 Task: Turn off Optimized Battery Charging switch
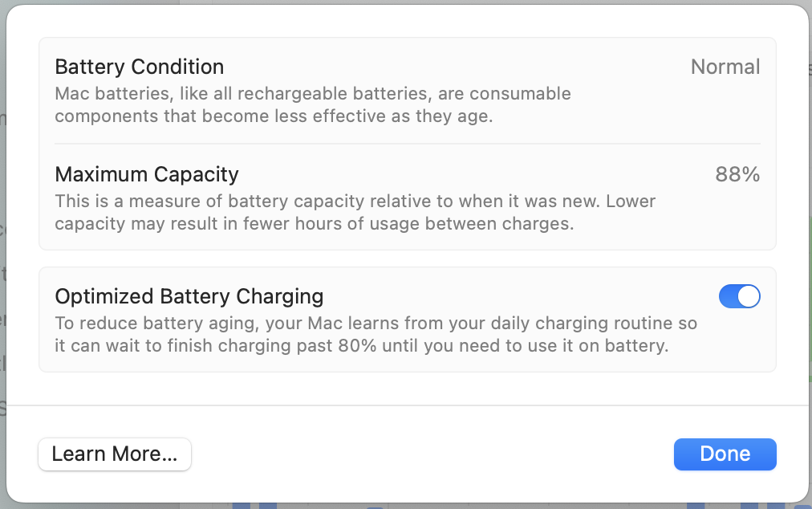(739, 297)
